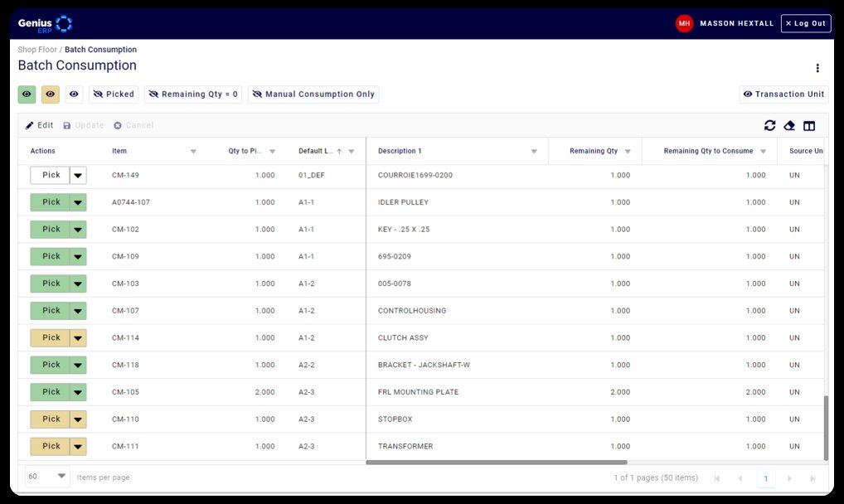Open the column chooser icon

809,126
